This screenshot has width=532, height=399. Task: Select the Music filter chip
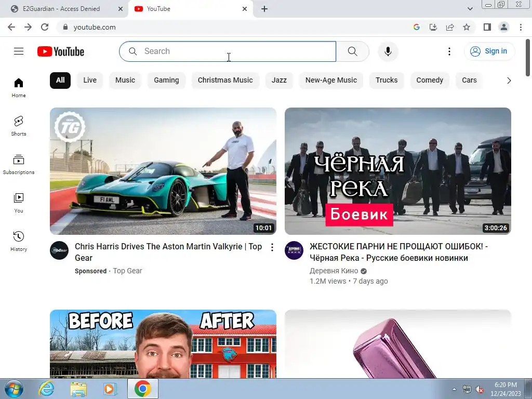pos(125,81)
